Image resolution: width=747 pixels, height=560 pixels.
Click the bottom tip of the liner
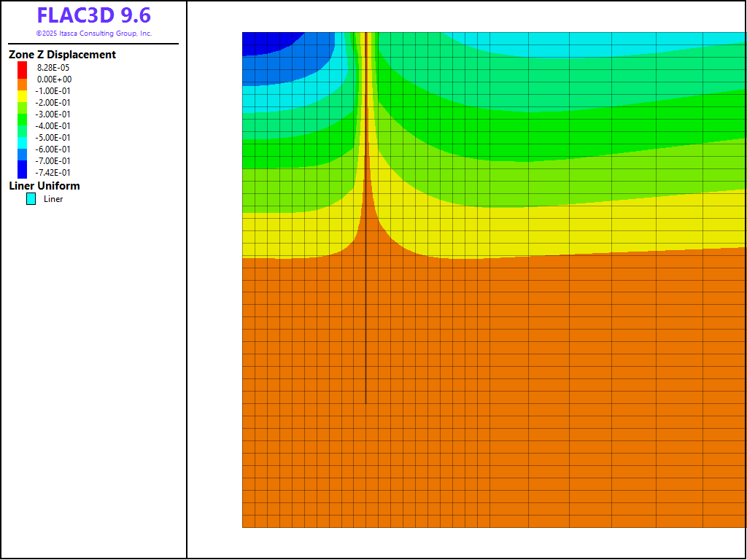pos(365,402)
